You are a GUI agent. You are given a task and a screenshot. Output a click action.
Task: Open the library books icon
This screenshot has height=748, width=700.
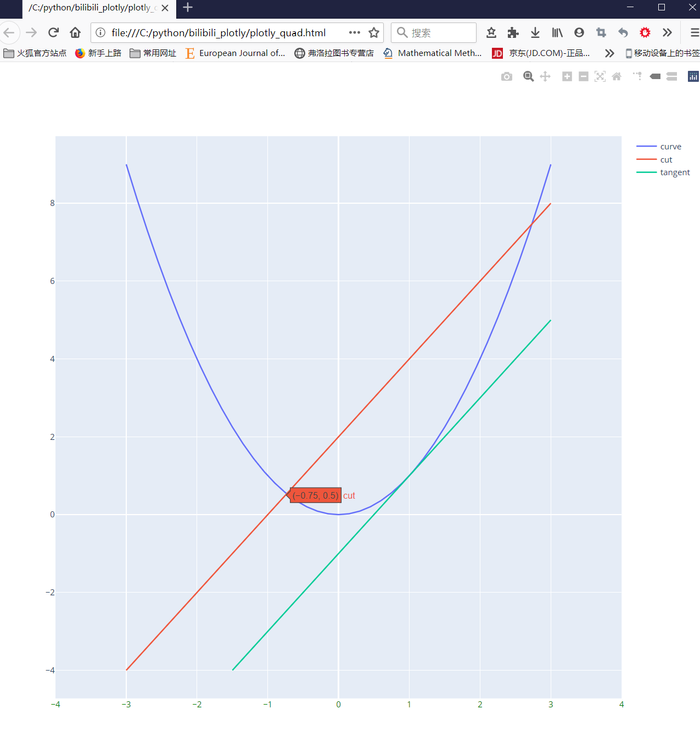click(x=557, y=32)
